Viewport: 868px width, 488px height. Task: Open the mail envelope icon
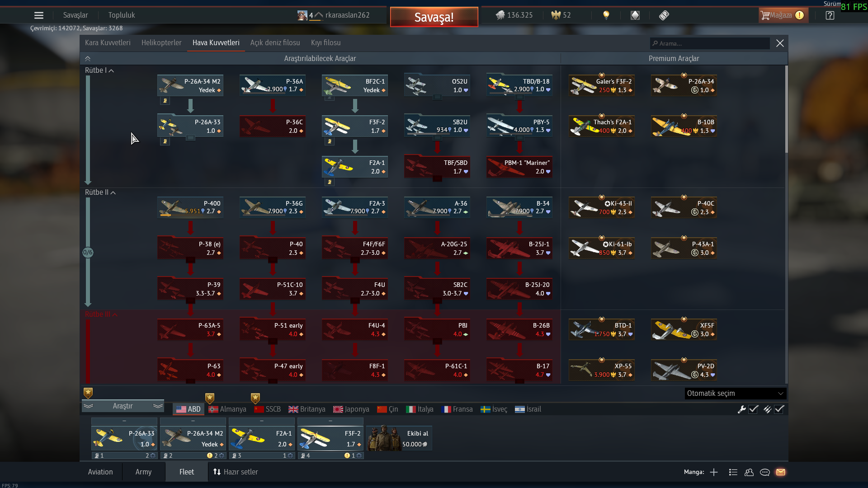click(x=781, y=472)
